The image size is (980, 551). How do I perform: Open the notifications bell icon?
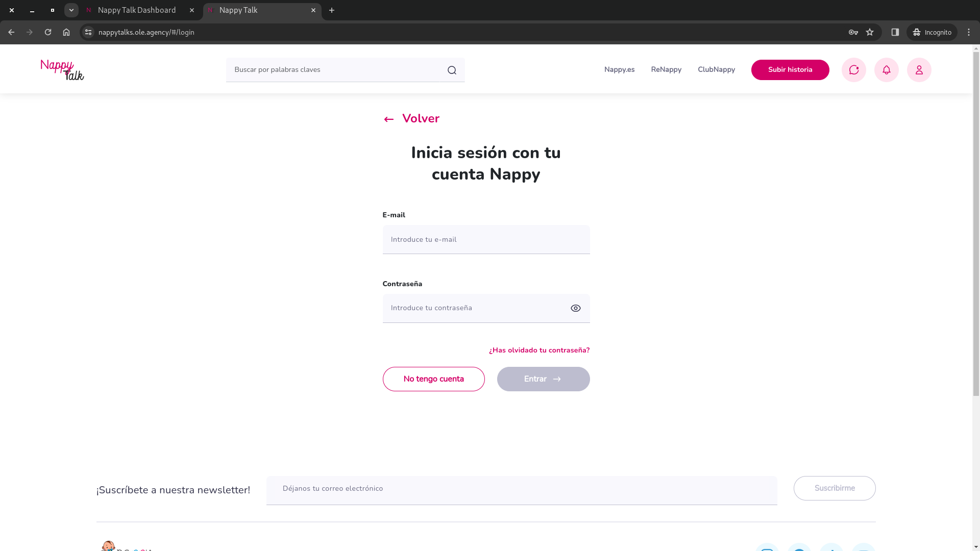click(887, 70)
